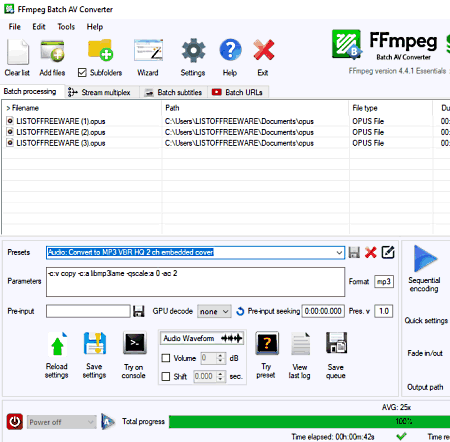Click the Format field showing mp3

point(384,282)
